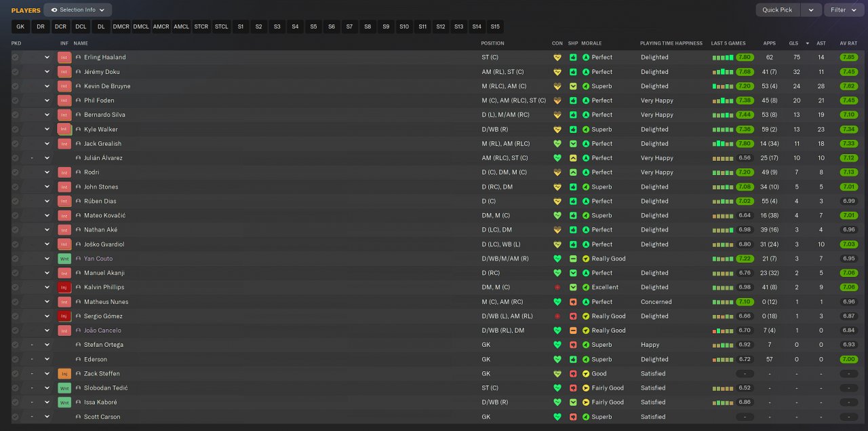Click Kalvin Phillips' Inj status icon

[64, 287]
